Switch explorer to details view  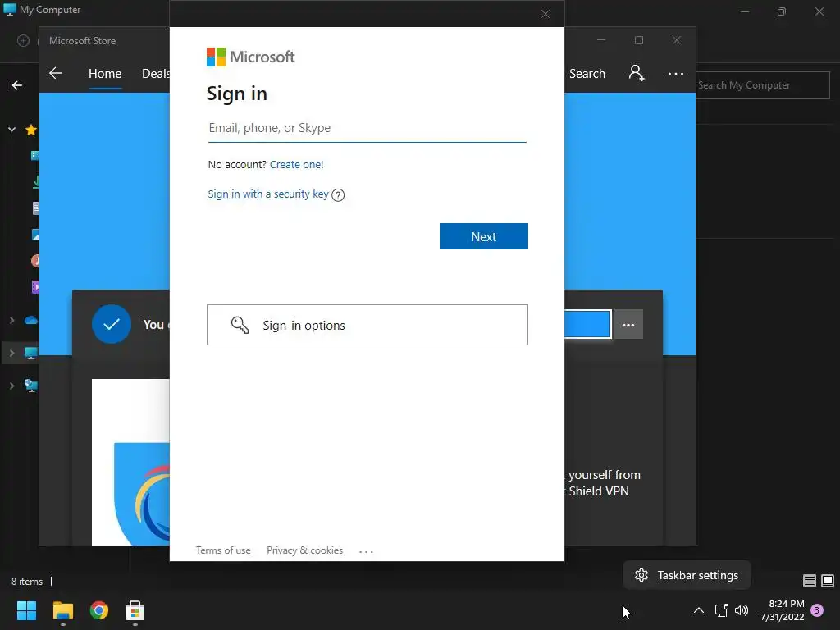[810, 581]
